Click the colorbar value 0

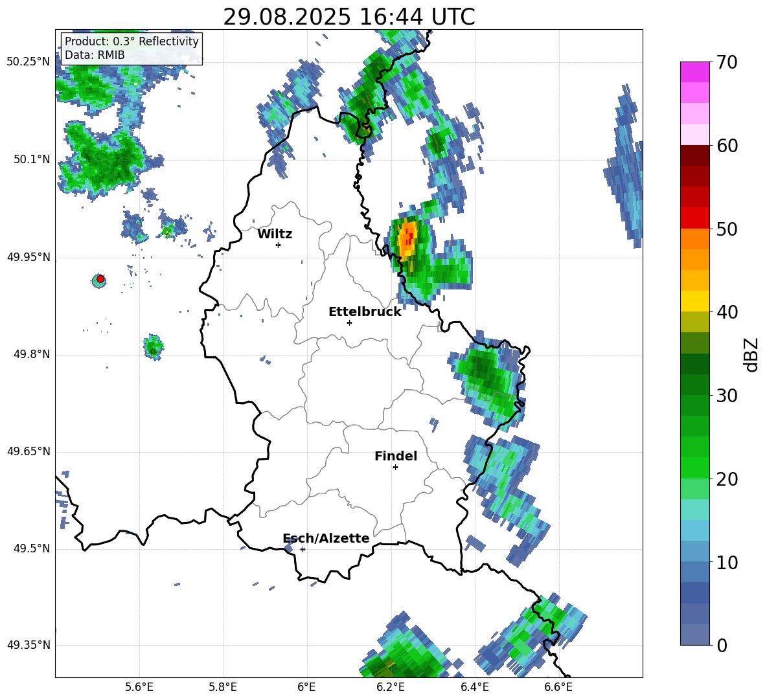tap(722, 645)
